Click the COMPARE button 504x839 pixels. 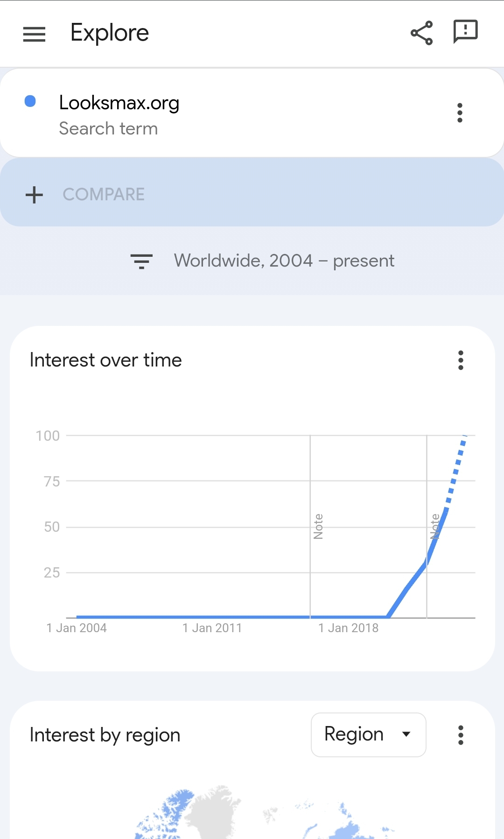pos(104,194)
